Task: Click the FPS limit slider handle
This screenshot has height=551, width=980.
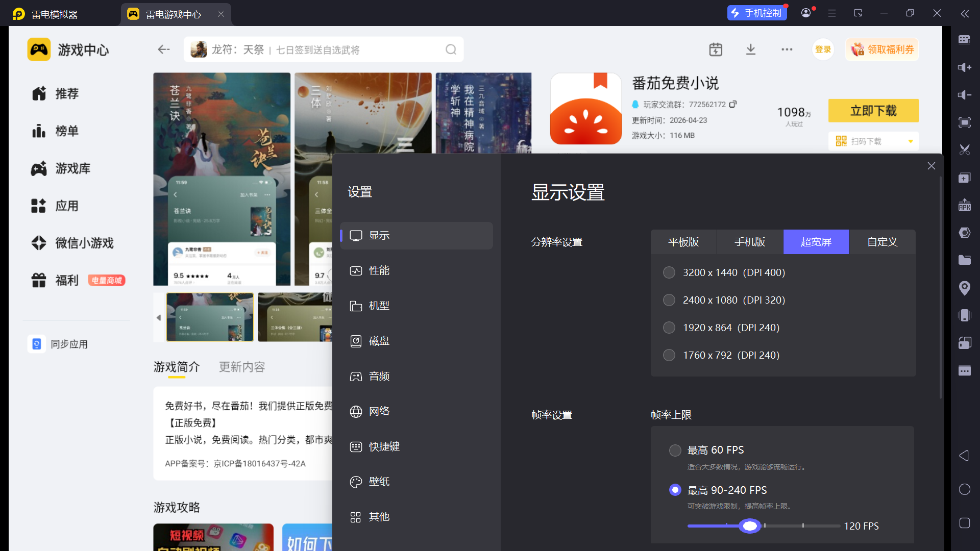Action: pyautogui.click(x=750, y=526)
